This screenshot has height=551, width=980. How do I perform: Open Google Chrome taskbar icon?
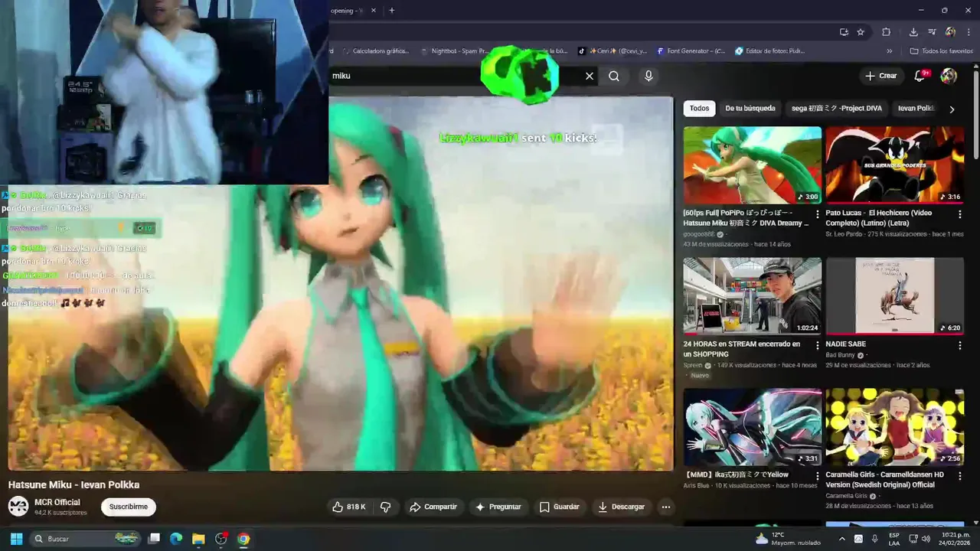pos(243,539)
